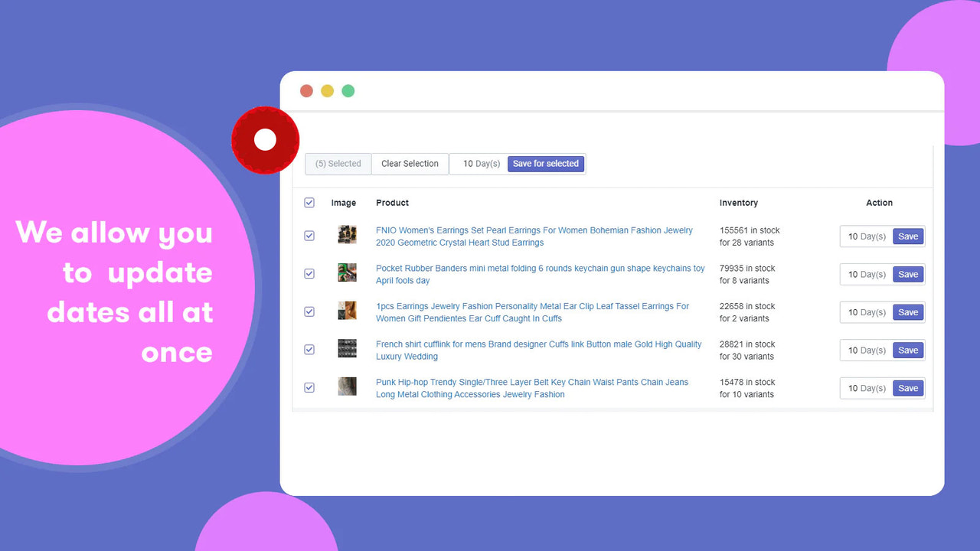Click the '28821 in stock' inventory text

coord(747,344)
